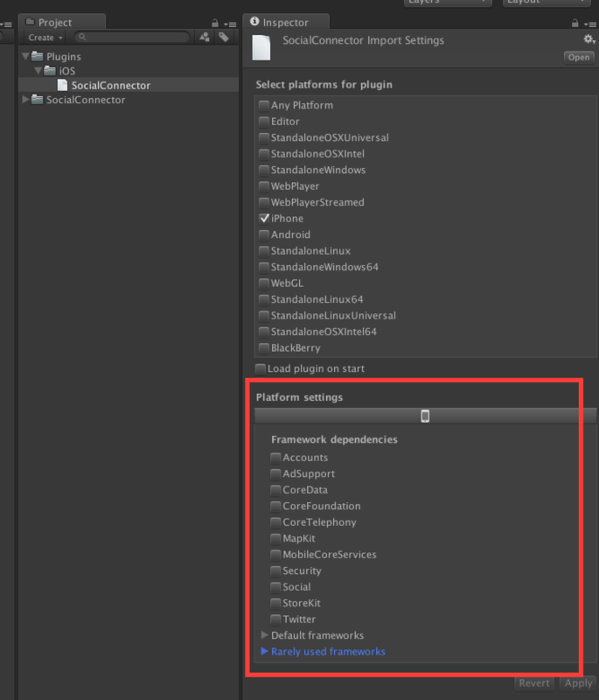Image resolution: width=599 pixels, height=700 pixels.
Task: Check CoreData framework checkbox
Action: pyautogui.click(x=275, y=490)
